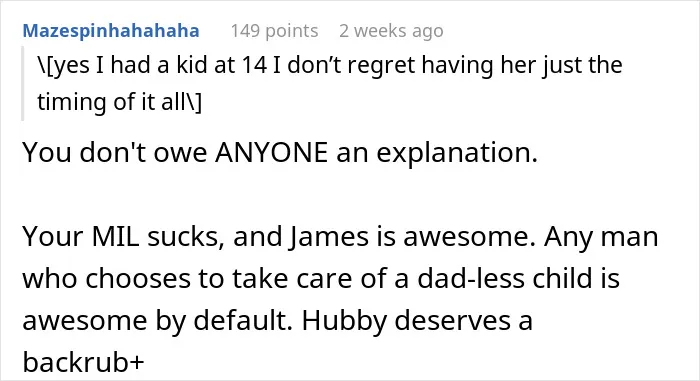Click the sentence Your MIL sucks
This screenshot has height=381, width=700.
[x=123, y=236]
